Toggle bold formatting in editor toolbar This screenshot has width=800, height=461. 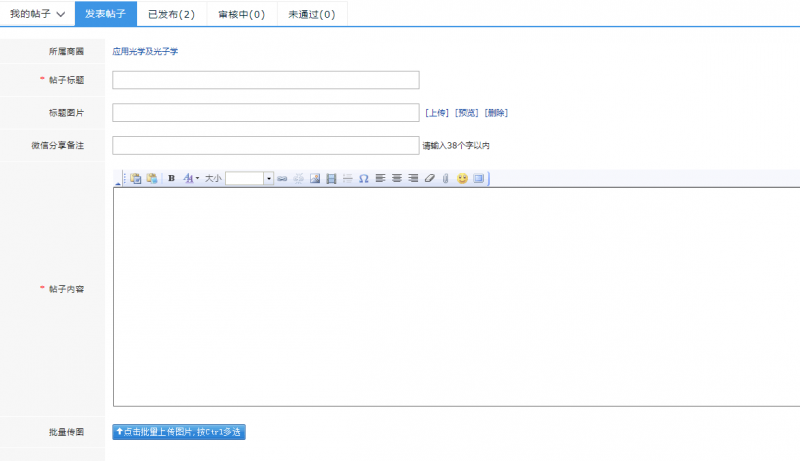click(171, 178)
